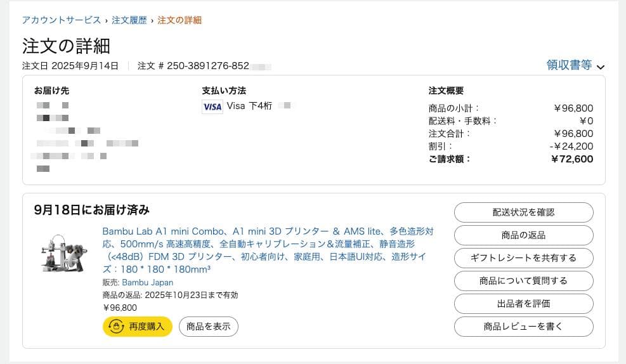This screenshot has height=364, width=626.
Task: Click the ご請求額 ¥72,600 total
Action: (572, 159)
